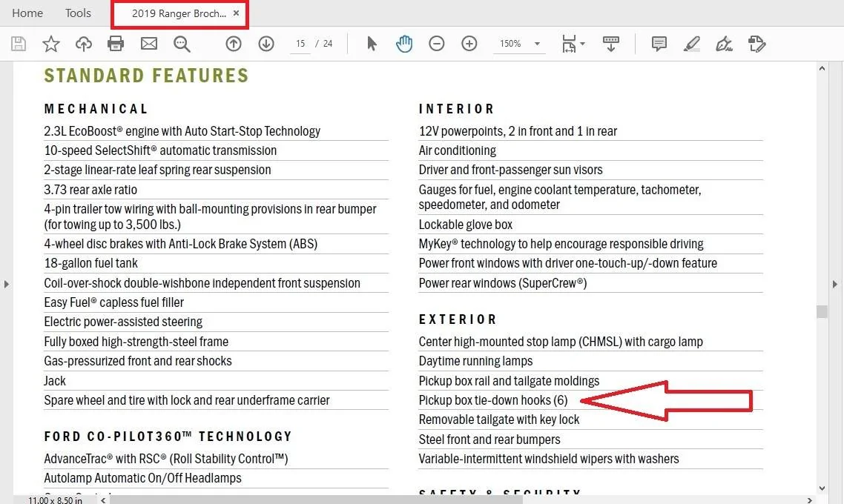The height and width of the screenshot is (504, 844).
Task: Click '18-gallon fuel tank' line
Action: tap(91, 263)
